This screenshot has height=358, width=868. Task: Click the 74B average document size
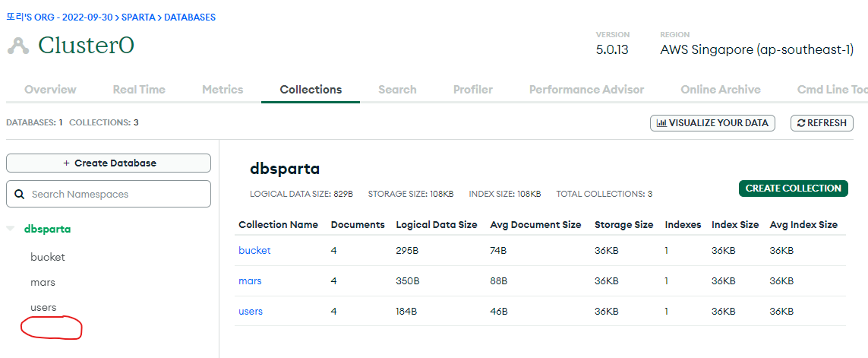(499, 251)
